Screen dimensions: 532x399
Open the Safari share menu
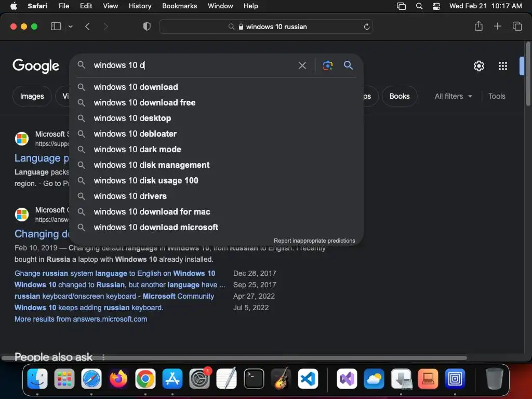[478, 26]
